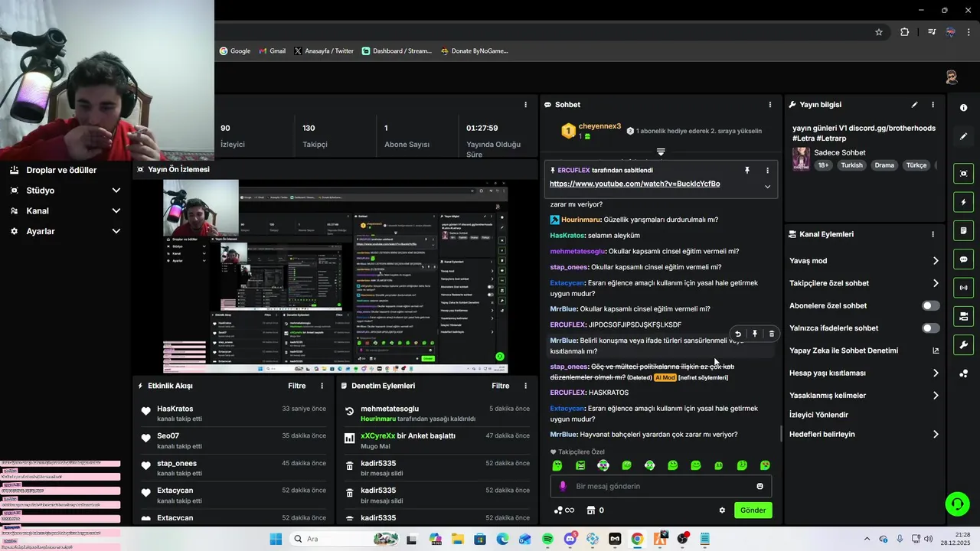Click reply arrow on MrrBlue message

pos(738,334)
